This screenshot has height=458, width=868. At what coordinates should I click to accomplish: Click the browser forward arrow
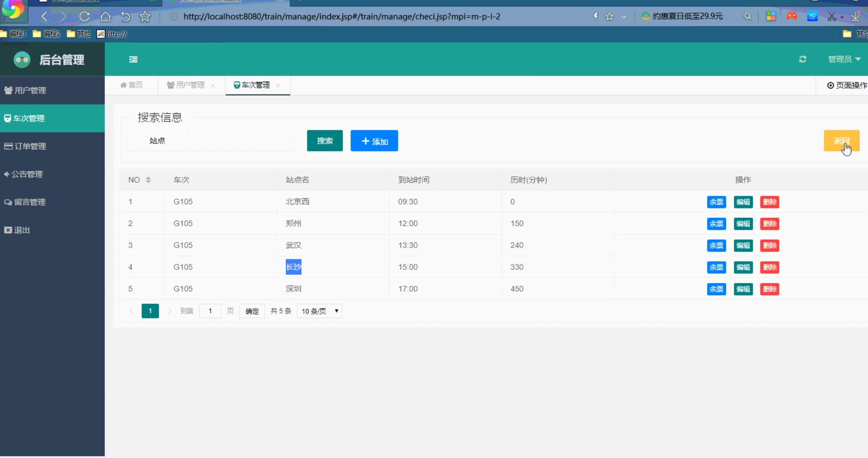point(63,17)
